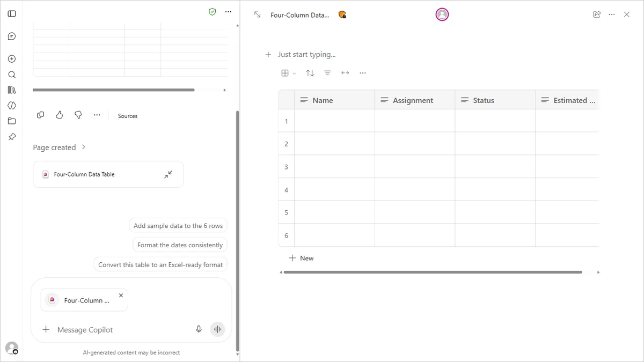The image size is (644, 362).
Task: Click the microphone dictation icon
Action: click(199, 329)
